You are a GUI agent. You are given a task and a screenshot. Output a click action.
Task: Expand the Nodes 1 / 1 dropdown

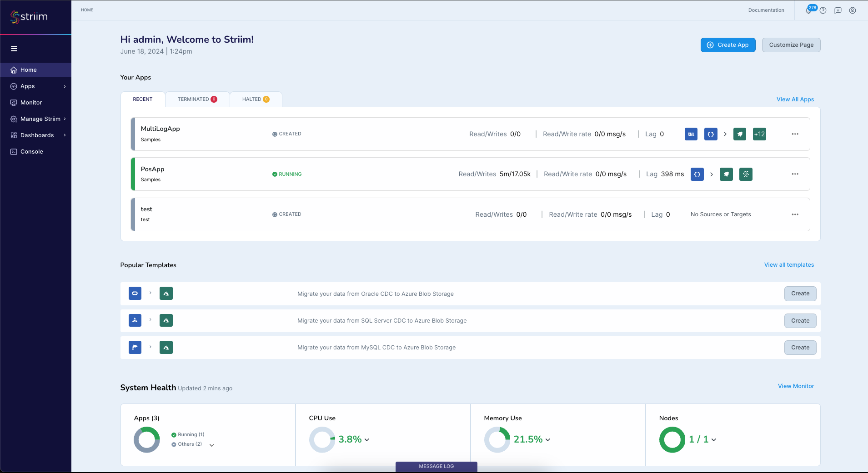[x=714, y=440]
